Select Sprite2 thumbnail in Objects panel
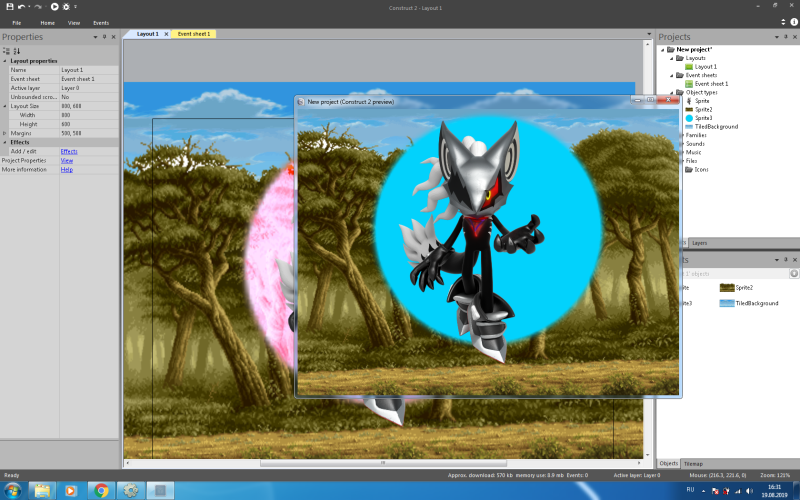 tap(727, 288)
